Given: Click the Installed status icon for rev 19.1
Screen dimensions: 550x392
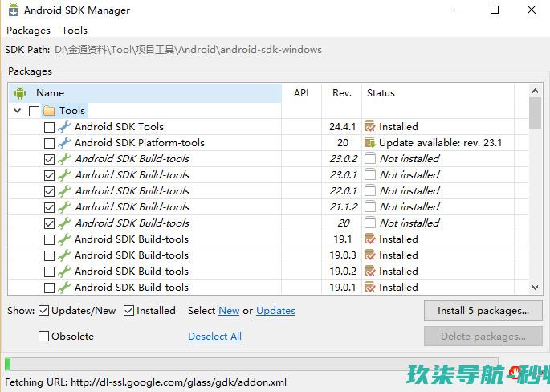Looking at the screenshot, I should (370, 239).
